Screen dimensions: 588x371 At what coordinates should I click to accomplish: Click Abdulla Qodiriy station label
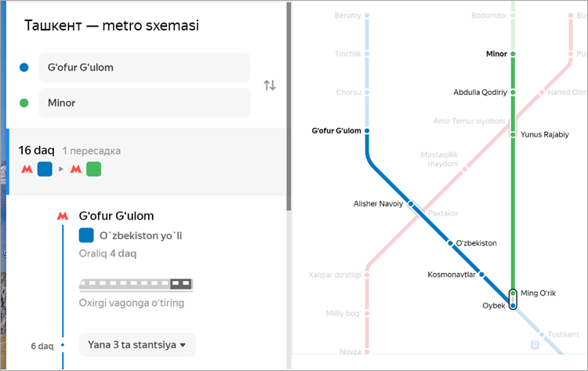tap(480, 93)
